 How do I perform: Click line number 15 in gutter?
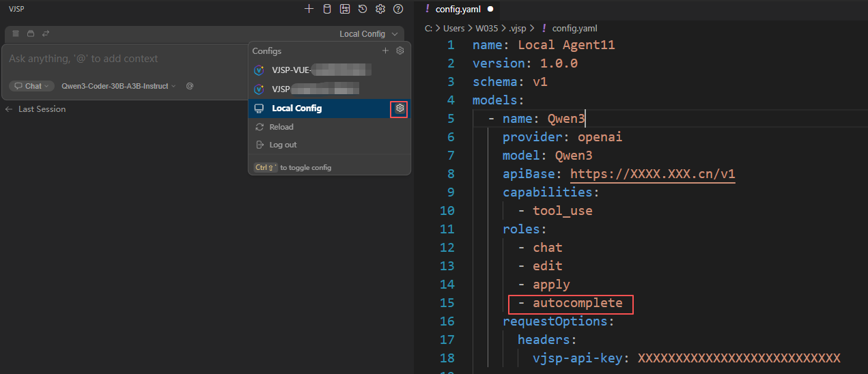pyautogui.click(x=447, y=303)
